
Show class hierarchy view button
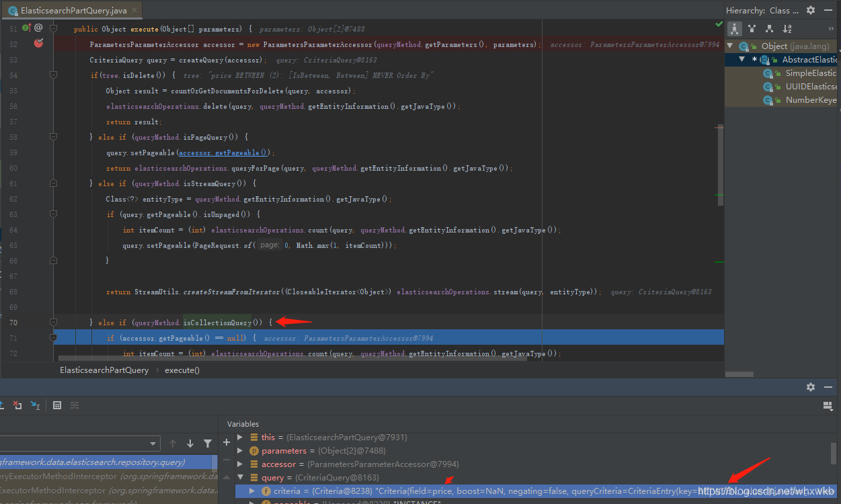(x=735, y=29)
